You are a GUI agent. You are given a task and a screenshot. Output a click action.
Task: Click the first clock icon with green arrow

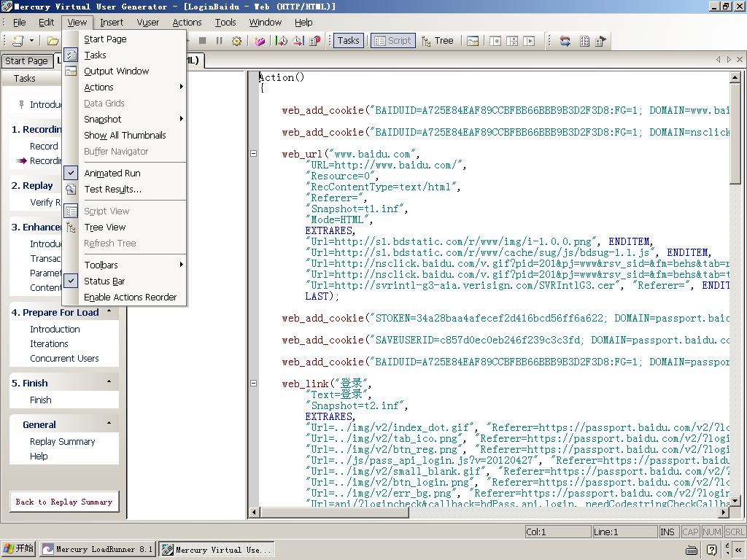click(x=282, y=41)
